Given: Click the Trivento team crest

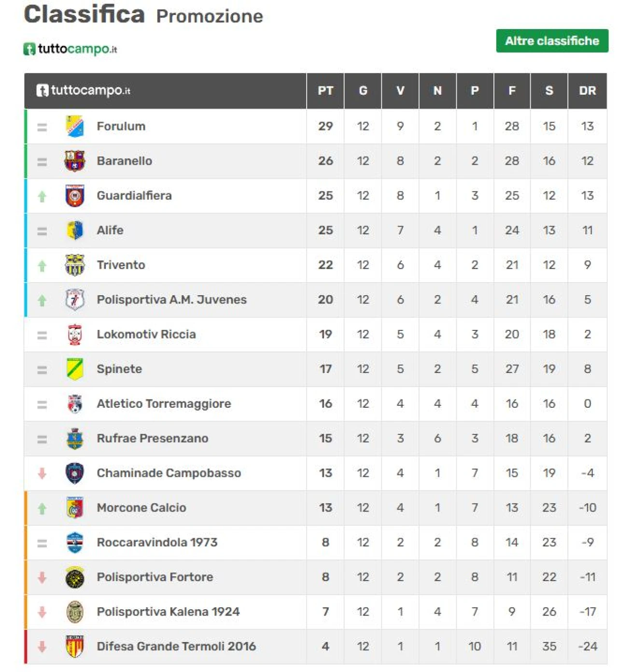Looking at the screenshot, I should pyautogui.click(x=75, y=265).
